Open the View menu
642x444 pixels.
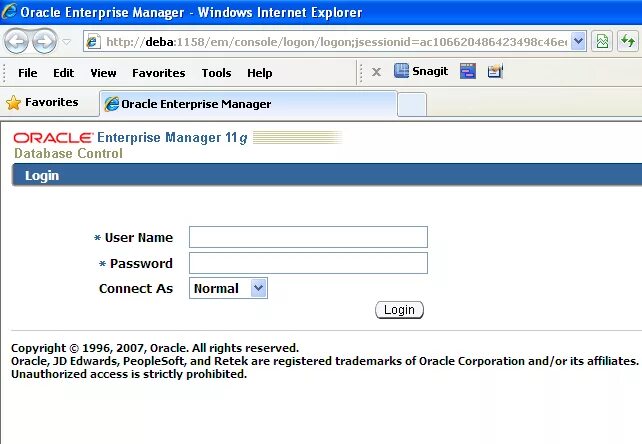(x=103, y=73)
